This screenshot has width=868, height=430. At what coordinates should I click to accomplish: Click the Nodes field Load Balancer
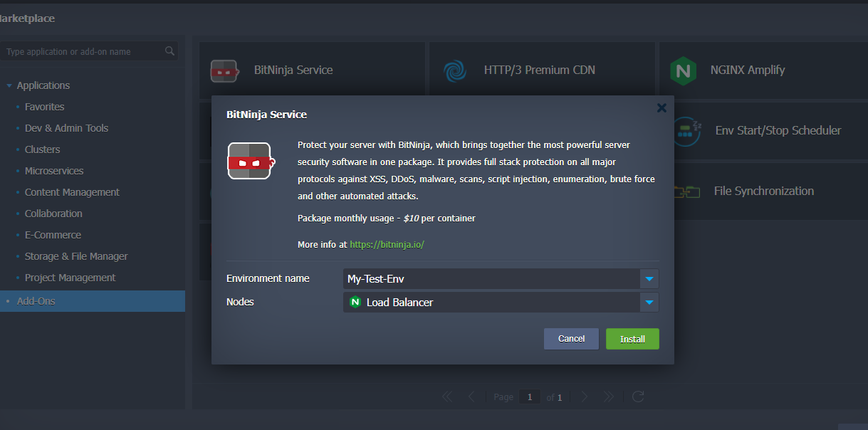point(491,303)
